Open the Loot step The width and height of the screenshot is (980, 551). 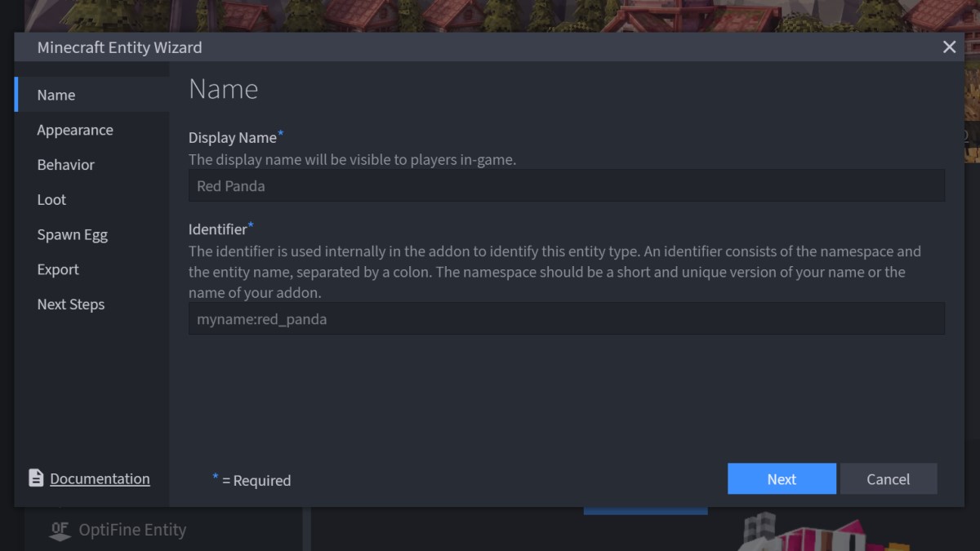click(51, 200)
